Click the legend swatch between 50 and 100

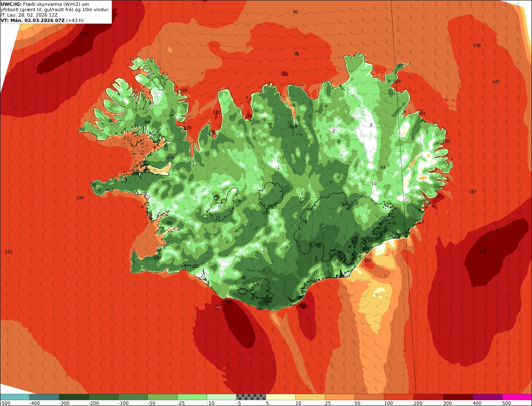coord(369,397)
